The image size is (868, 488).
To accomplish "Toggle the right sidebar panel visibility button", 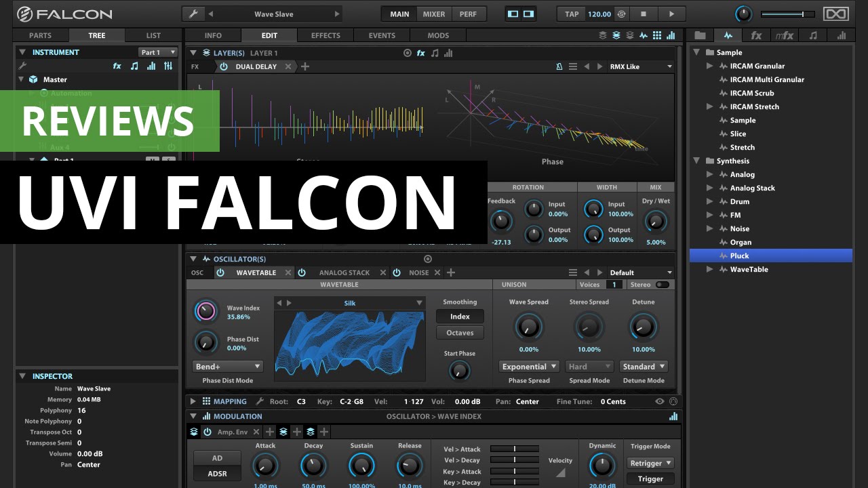I will pos(528,14).
